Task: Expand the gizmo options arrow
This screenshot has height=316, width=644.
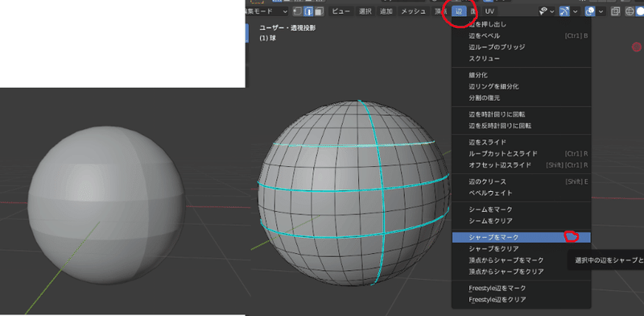Action: click(x=576, y=11)
